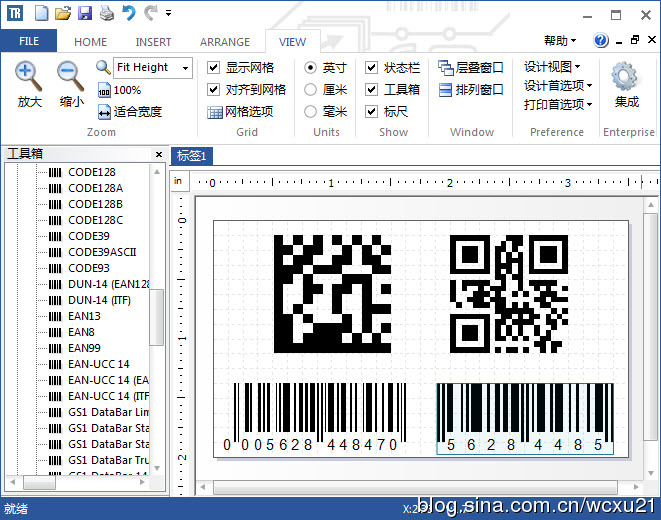Switch to ARRANGE ribbon tab
The height and width of the screenshot is (520, 661).
point(225,42)
